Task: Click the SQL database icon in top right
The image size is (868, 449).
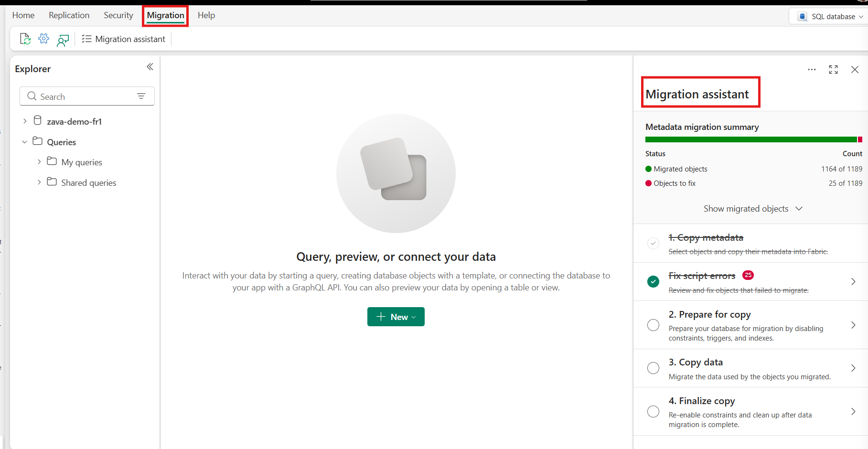Action: [x=802, y=16]
